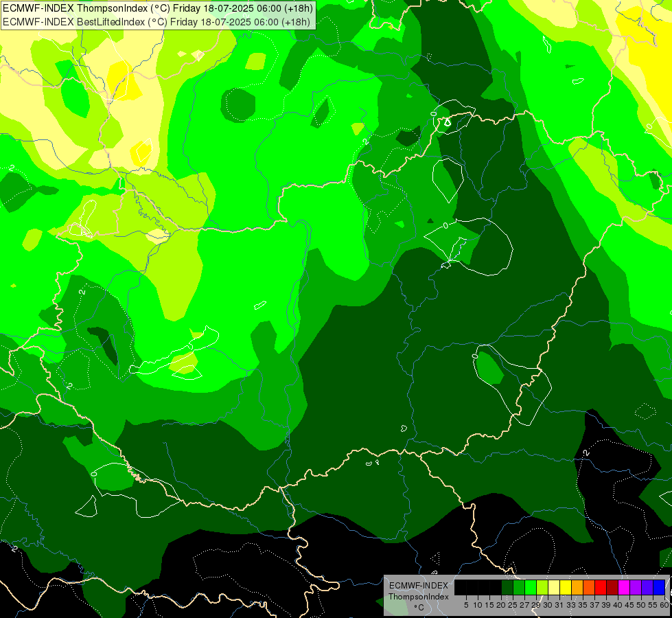Click the legend tick value 33
The image size is (672, 618).
tap(571, 605)
